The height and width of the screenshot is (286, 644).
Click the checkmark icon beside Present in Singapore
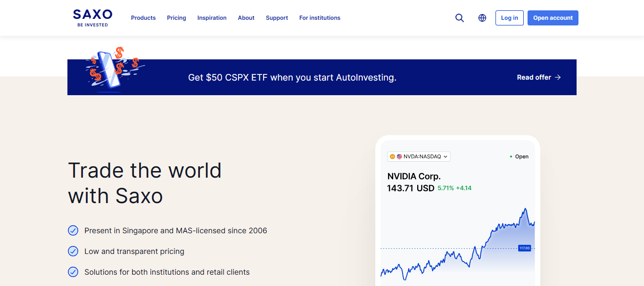pyautogui.click(x=73, y=230)
